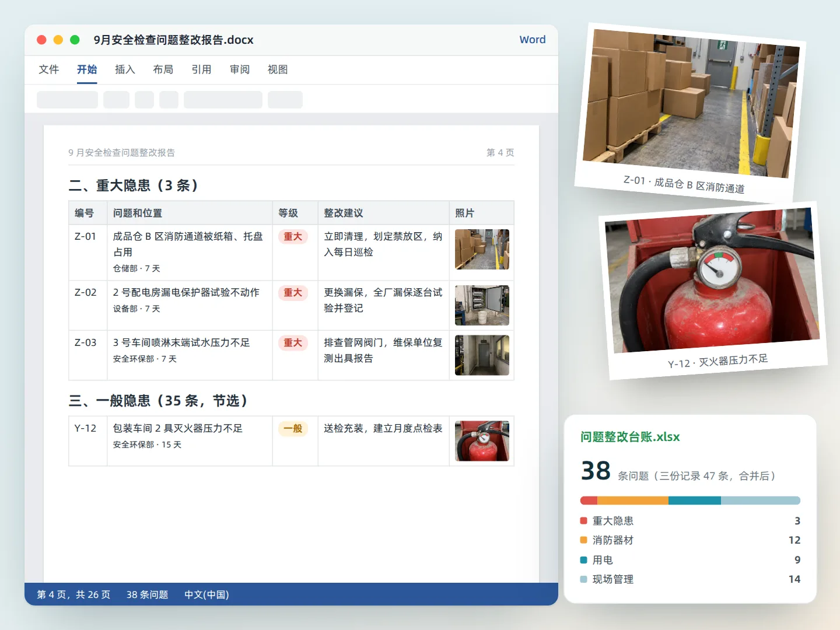The height and width of the screenshot is (630, 840).
Task: Click the 重大 badge in row Z-01
Action: click(x=293, y=236)
